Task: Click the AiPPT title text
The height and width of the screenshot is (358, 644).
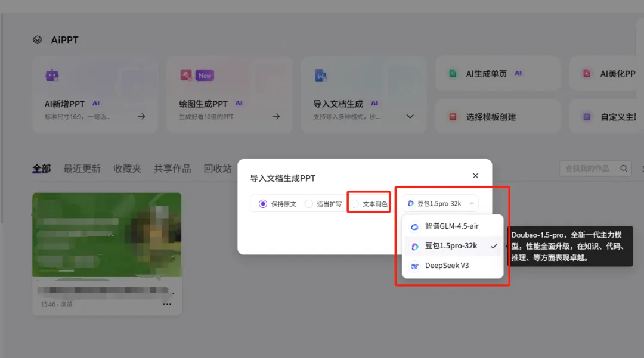Action: [64, 40]
